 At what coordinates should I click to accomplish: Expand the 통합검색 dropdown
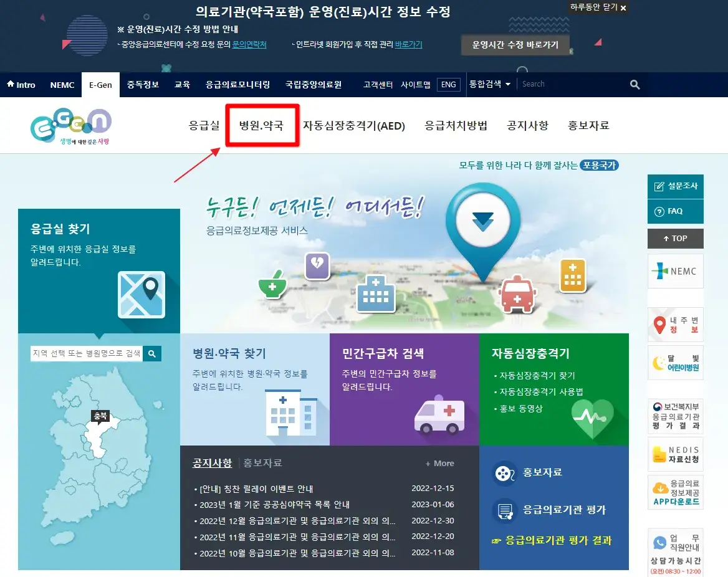pyautogui.click(x=491, y=84)
